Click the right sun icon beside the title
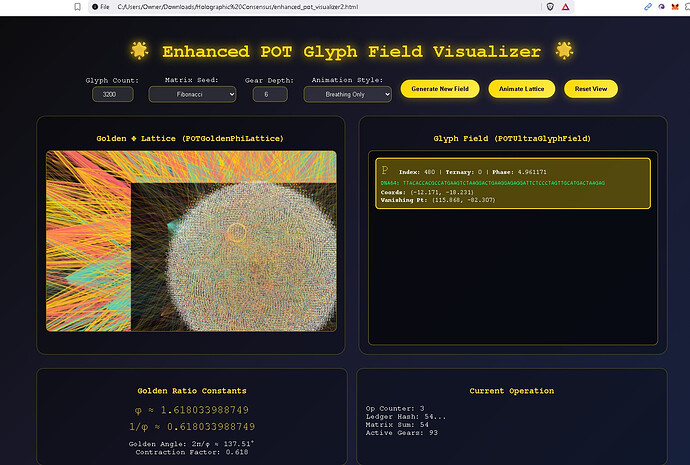This screenshot has height=465, width=690. pyautogui.click(x=564, y=50)
